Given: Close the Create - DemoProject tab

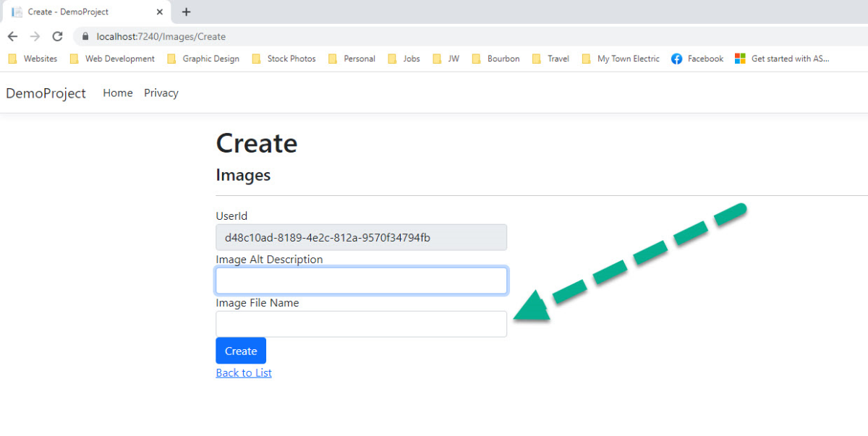Looking at the screenshot, I should pyautogui.click(x=160, y=12).
